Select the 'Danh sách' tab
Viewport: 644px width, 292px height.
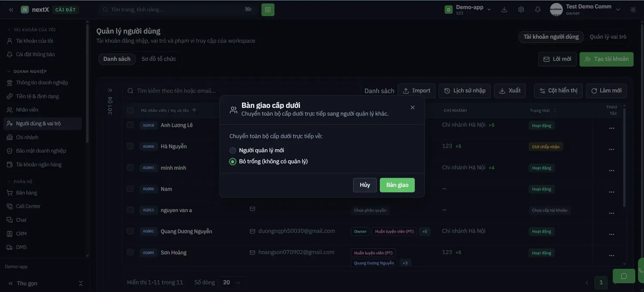click(x=117, y=59)
